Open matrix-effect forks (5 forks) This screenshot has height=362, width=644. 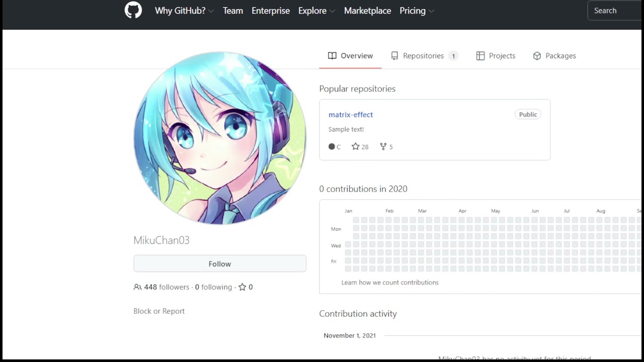pos(386,147)
